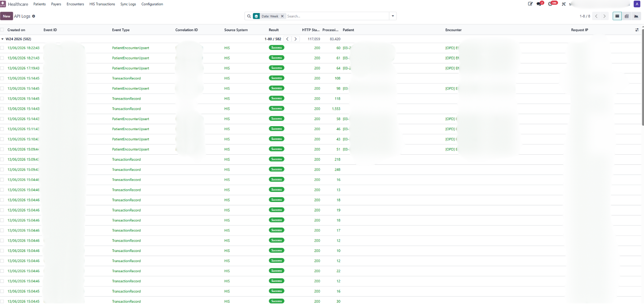The width and height of the screenshot is (644, 307).
Task: Click the Healthcare app icon
Action: click(x=3, y=4)
